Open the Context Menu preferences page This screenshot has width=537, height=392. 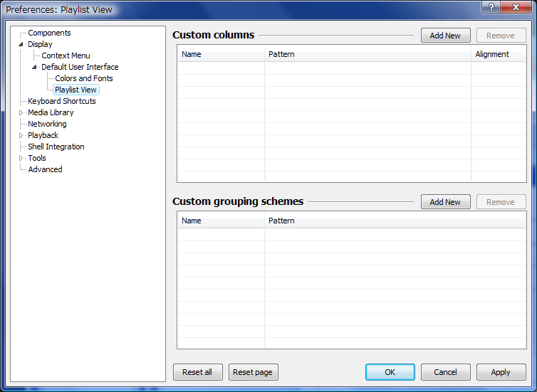pos(66,55)
